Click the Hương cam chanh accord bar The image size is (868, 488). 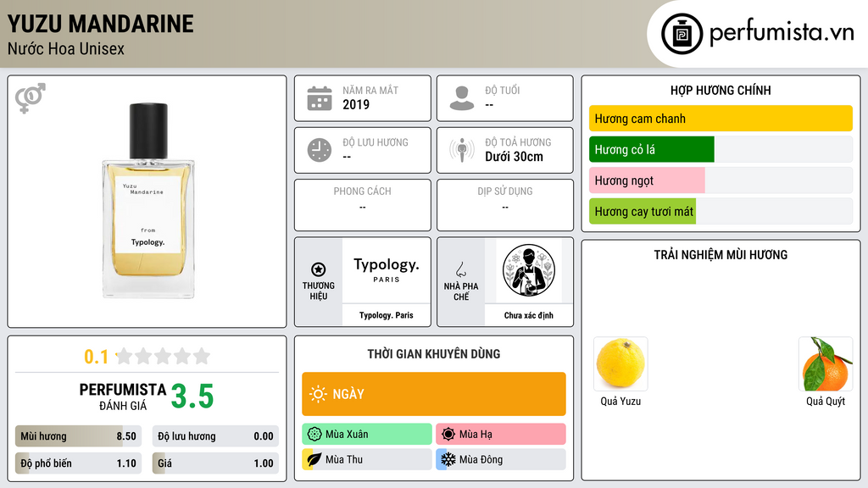pyautogui.click(x=721, y=119)
